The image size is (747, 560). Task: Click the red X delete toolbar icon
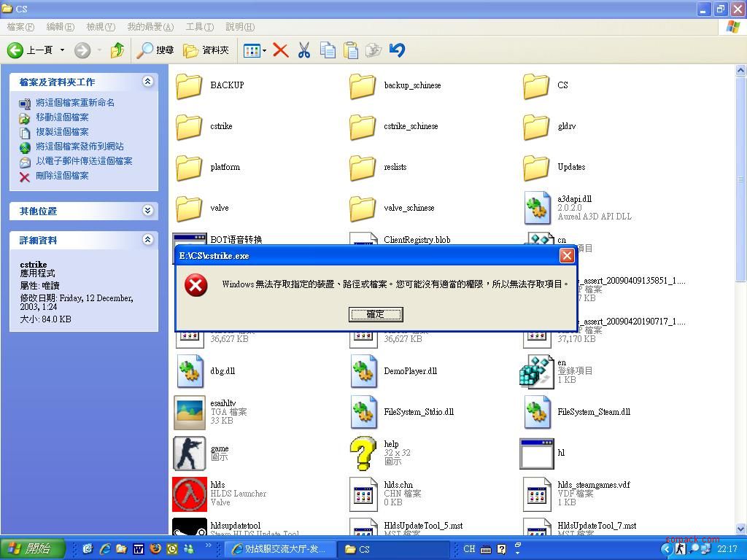(280, 50)
